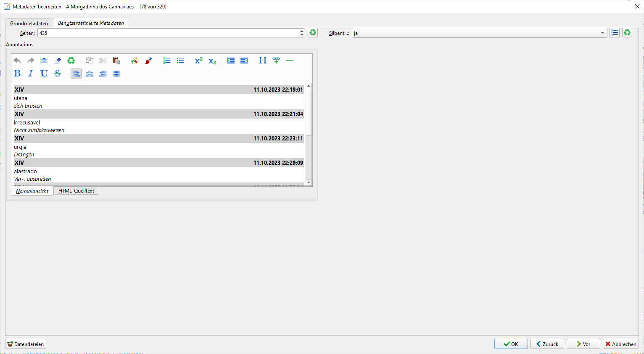Select the Benutzerdefinierte Metadaten tab
The height and width of the screenshot is (354, 644).
click(91, 23)
